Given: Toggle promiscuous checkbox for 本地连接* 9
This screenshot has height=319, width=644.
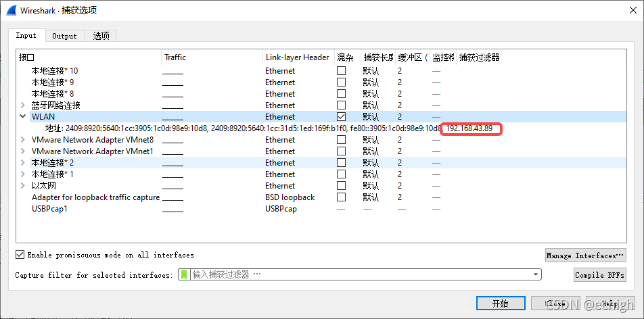Looking at the screenshot, I should (x=341, y=82).
